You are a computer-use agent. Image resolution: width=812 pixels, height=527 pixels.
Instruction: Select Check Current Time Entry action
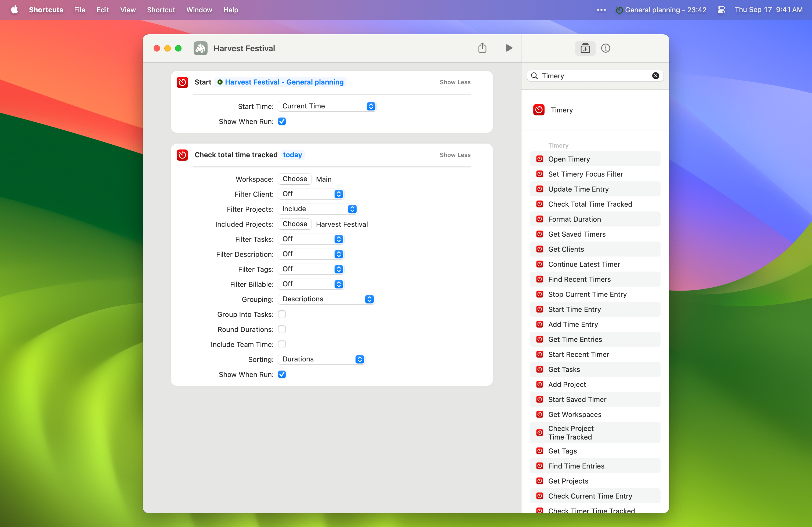(595, 496)
